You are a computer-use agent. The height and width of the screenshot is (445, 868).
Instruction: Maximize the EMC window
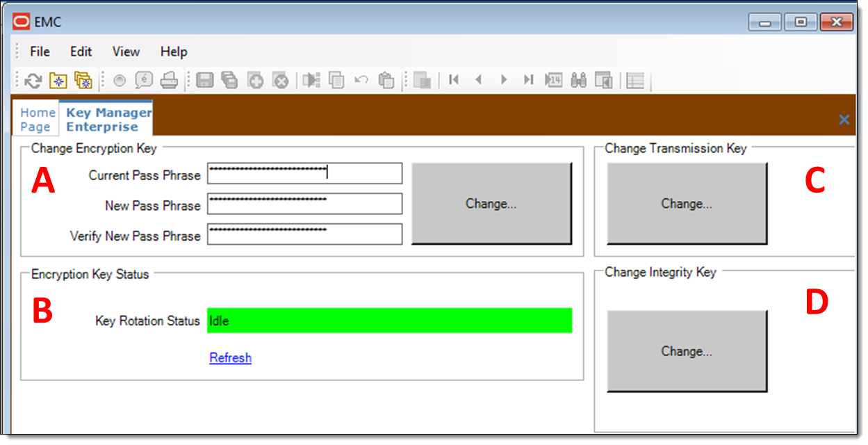[801, 22]
